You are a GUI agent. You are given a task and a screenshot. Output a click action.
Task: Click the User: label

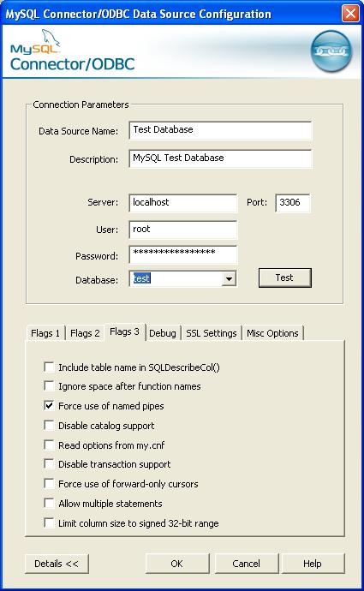click(x=107, y=230)
